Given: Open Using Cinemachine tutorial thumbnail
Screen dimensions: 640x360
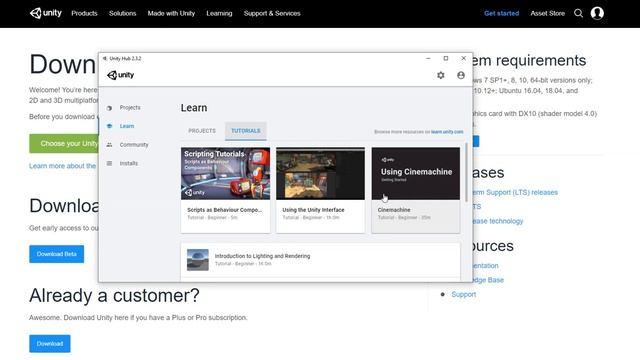Looking at the screenshot, I should (416, 174).
